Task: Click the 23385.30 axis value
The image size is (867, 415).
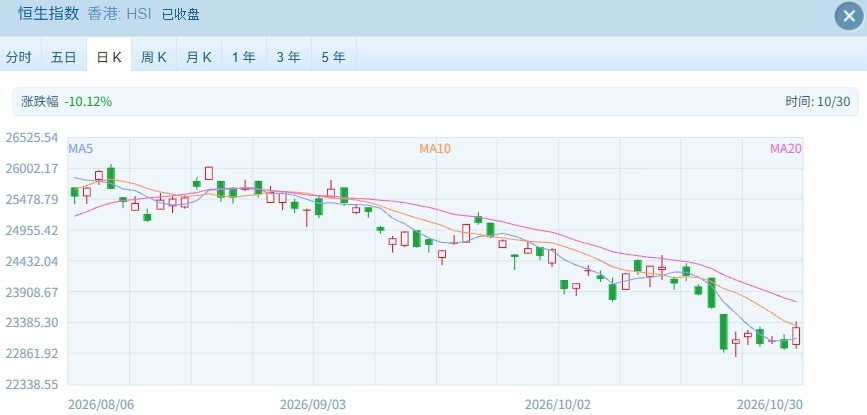Action: click(x=32, y=322)
